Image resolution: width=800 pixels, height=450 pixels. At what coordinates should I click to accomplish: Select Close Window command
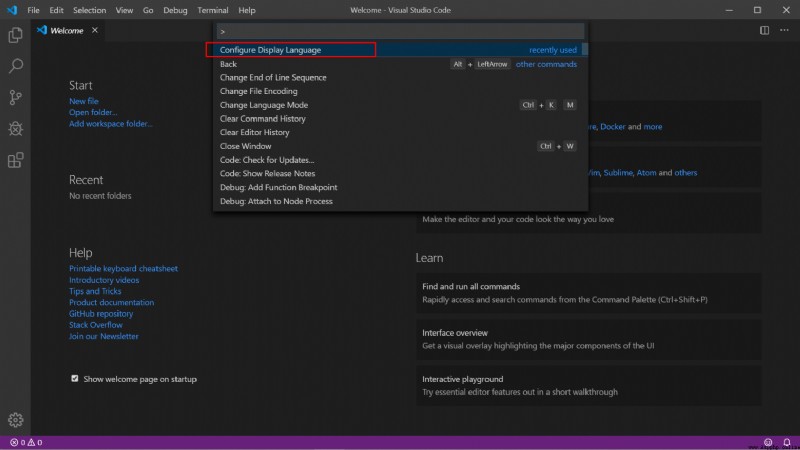401,146
